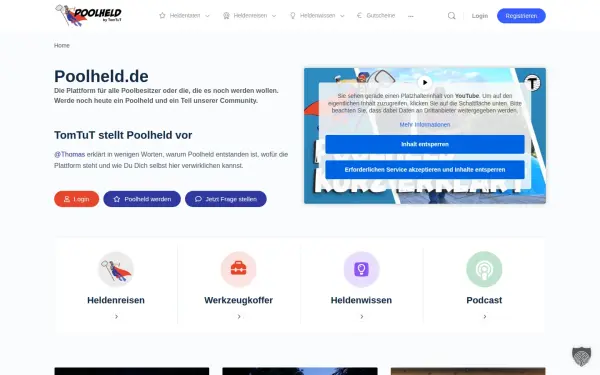Click the Poolheld werden button
The height and width of the screenshot is (375, 600).
click(x=142, y=199)
